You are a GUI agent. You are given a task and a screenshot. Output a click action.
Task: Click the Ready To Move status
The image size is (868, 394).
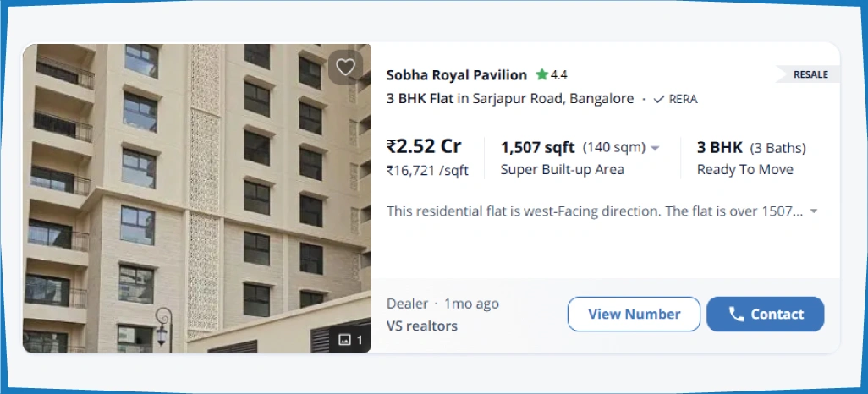click(x=744, y=170)
